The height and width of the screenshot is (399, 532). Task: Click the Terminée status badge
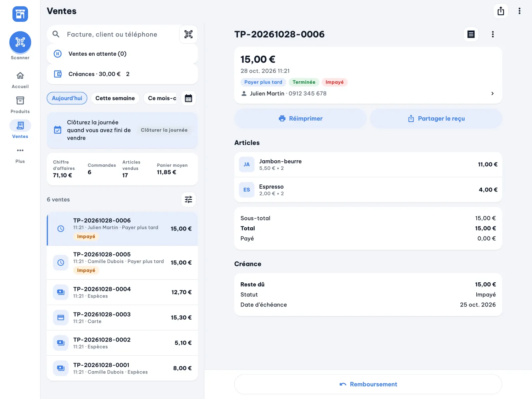click(304, 82)
